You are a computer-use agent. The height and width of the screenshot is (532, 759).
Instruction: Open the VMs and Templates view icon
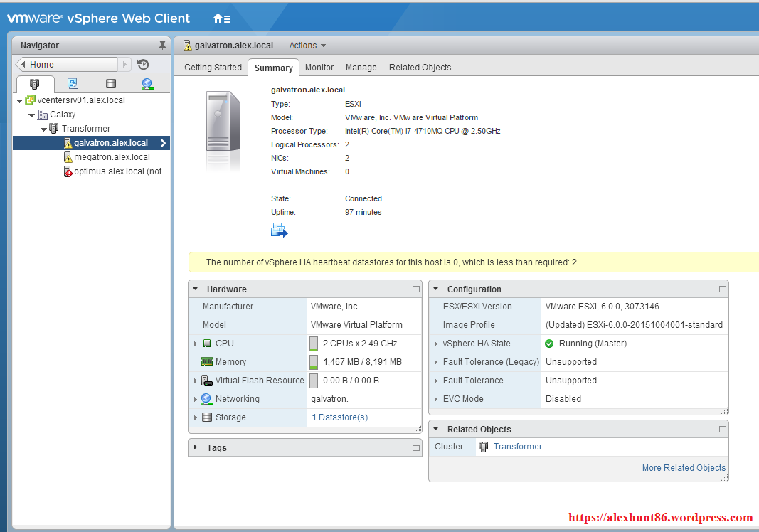73,83
